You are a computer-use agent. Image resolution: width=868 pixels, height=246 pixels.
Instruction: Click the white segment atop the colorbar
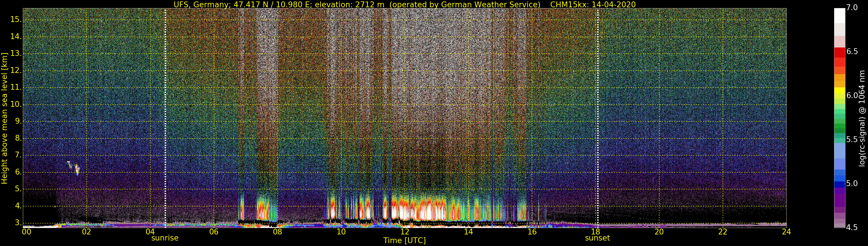(839, 16)
